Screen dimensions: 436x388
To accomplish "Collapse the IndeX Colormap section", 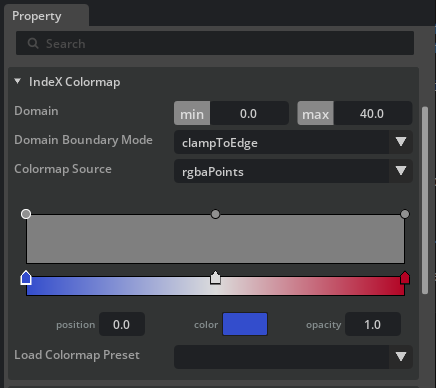I will 18,81.
